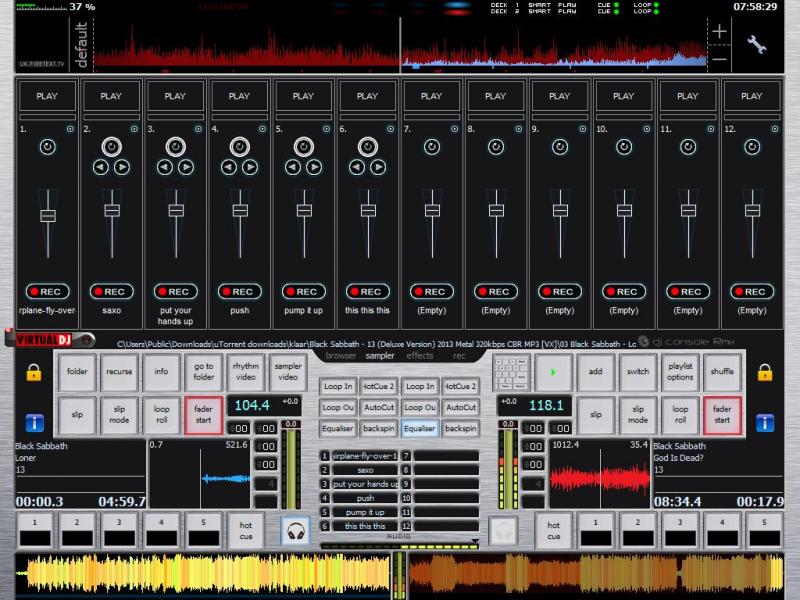Select previous sample arrow in saxo slot
The height and width of the screenshot is (600, 800).
point(101,167)
